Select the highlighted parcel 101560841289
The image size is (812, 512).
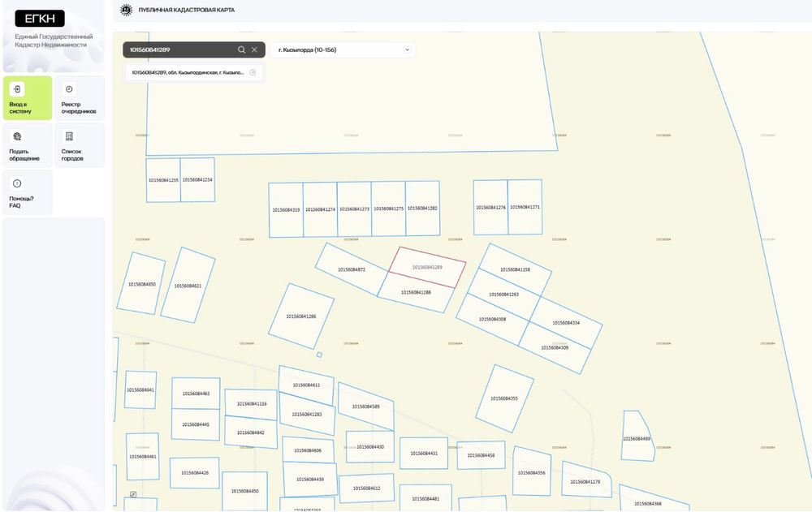coord(427,267)
